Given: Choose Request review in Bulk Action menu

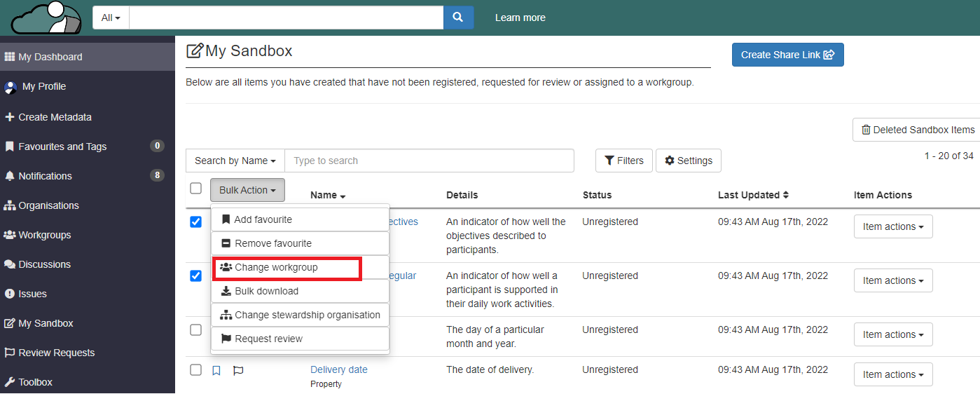Looking at the screenshot, I should 268,339.
